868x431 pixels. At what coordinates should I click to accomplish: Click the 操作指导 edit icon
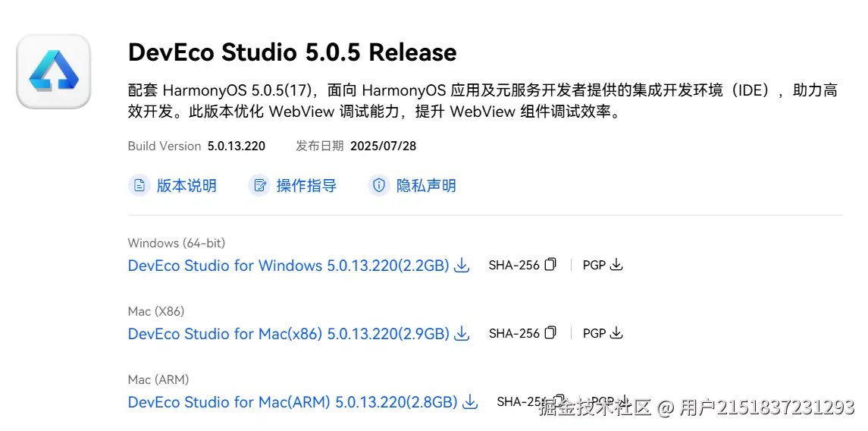coord(259,186)
